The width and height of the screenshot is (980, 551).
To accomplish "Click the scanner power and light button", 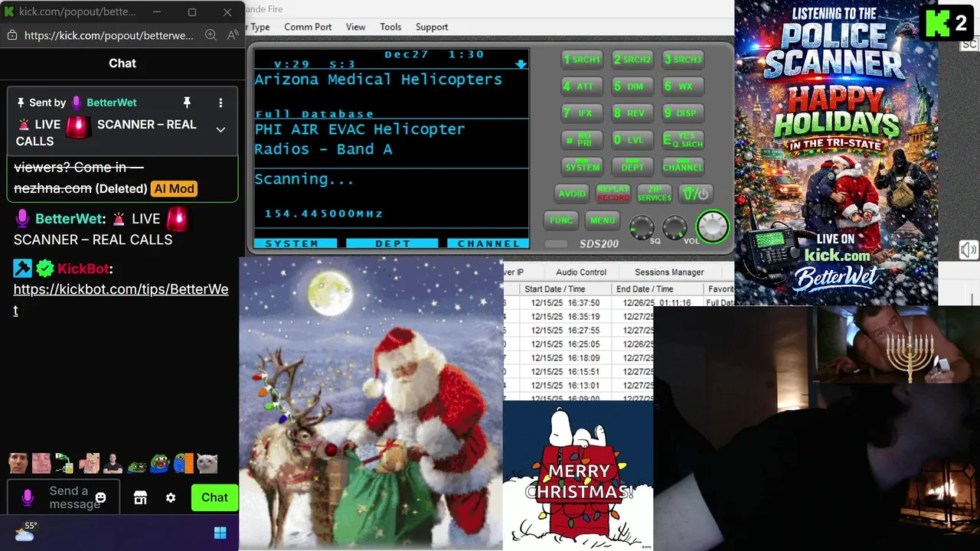I will (x=697, y=194).
